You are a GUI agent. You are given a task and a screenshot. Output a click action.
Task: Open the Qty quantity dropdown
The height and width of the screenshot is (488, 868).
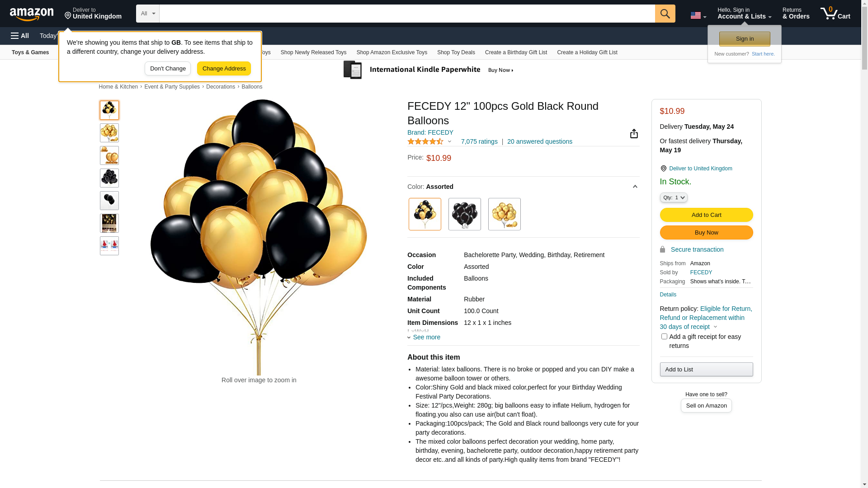[x=673, y=197]
